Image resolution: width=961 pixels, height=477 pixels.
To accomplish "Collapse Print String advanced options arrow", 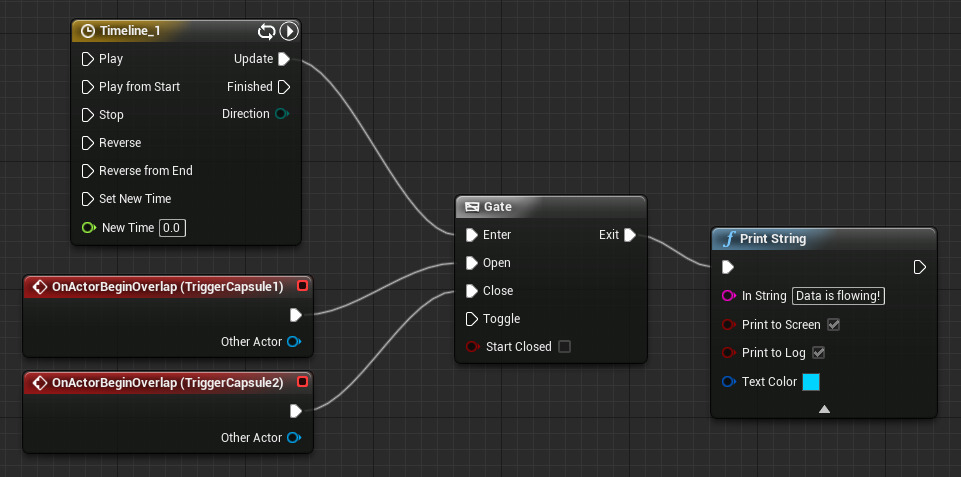I will tap(824, 408).
